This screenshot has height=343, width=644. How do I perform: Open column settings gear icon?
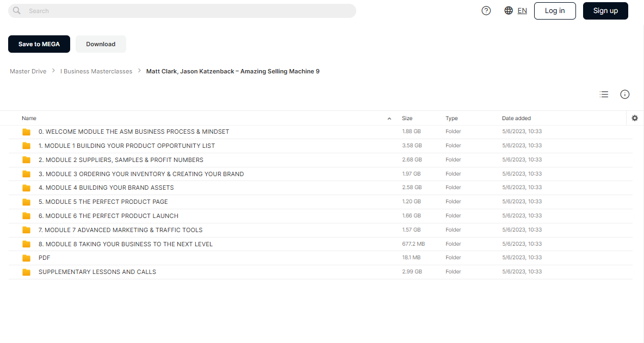point(635,118)
